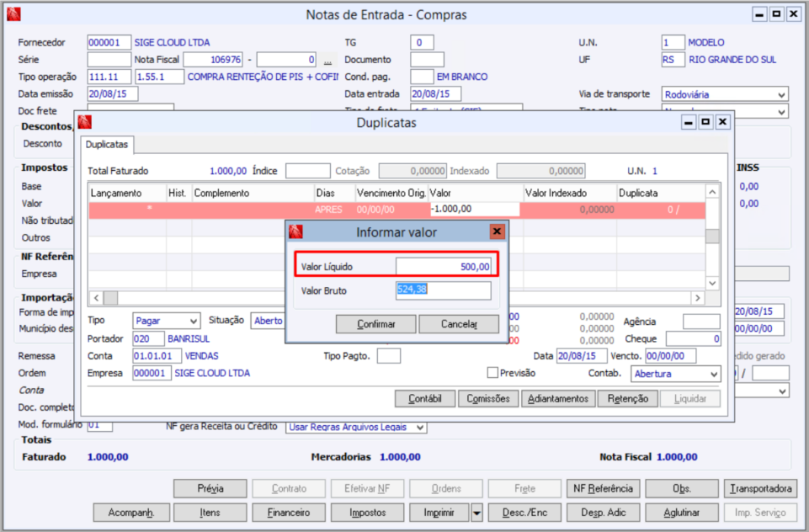Confirm the informed value
Viewport: 809px width, 532px height.
click(375, 324)
